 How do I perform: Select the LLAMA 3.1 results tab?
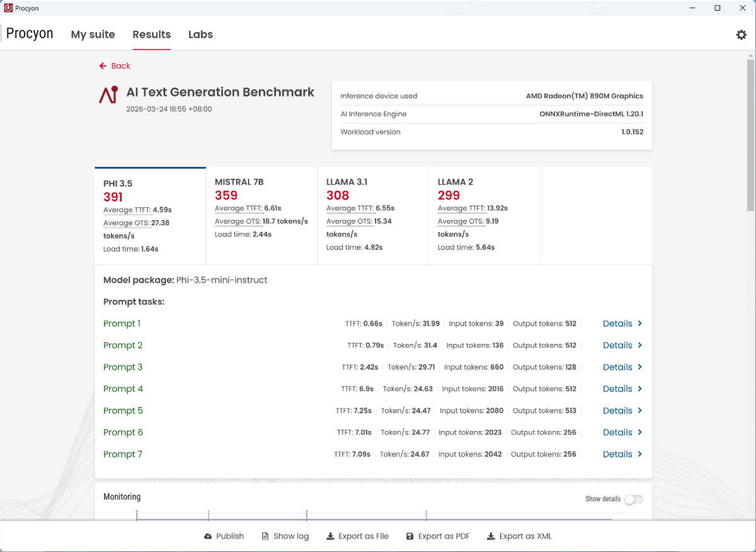click(x=373, y=214)
